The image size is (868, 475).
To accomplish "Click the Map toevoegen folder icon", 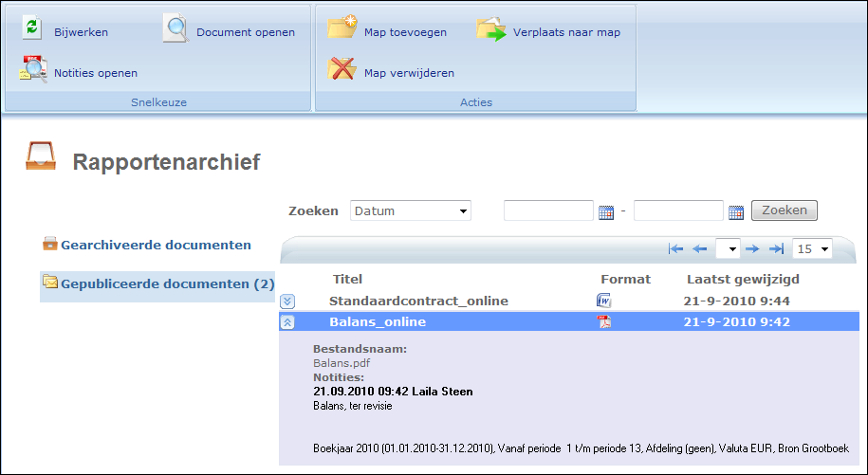I will click(x=342, y=27).
